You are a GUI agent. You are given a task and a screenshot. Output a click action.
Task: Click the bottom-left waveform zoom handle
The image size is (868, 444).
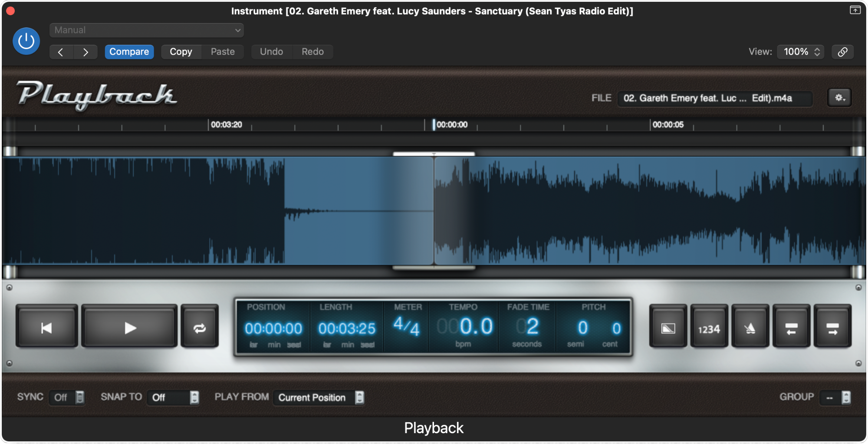click(10, 272)
